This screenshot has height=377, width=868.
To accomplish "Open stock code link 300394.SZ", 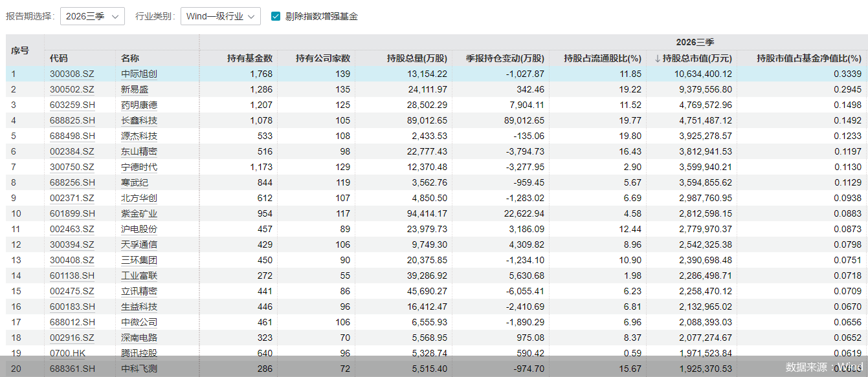I will click(72, 244).
